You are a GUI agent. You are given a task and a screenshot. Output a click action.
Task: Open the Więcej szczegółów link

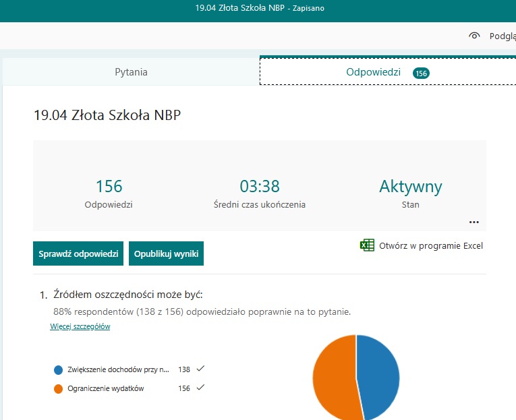click(x=80, y=326)
